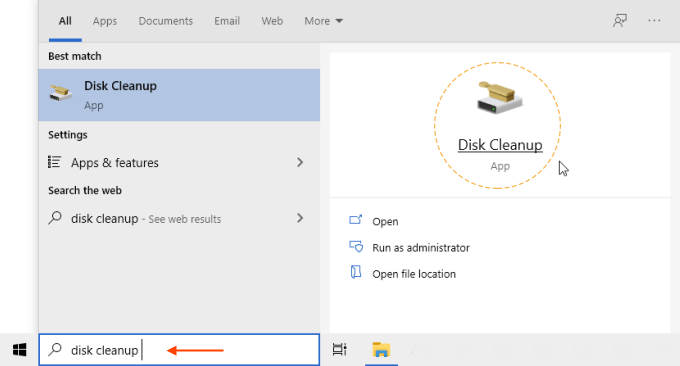Open File Explorer from the taskbar

pyautogui.click(x=381, y=350)
